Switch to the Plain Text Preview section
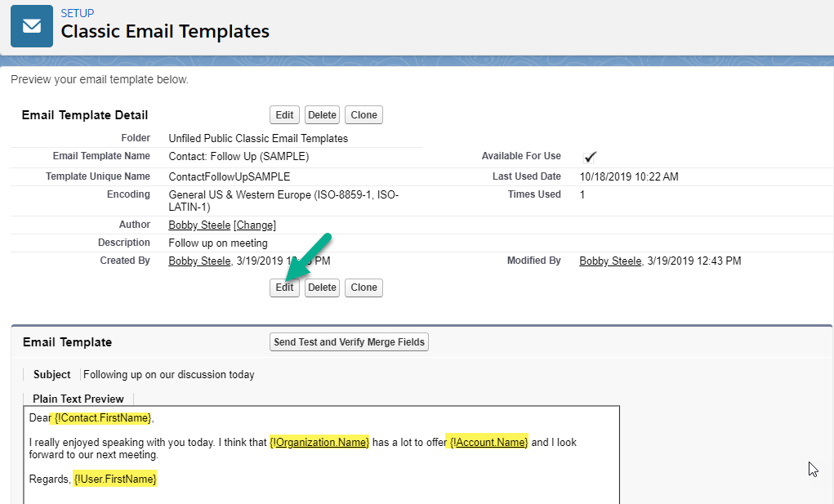Image resolution: width=834 pixels, height=504 pixels. [x=78, y=399]
